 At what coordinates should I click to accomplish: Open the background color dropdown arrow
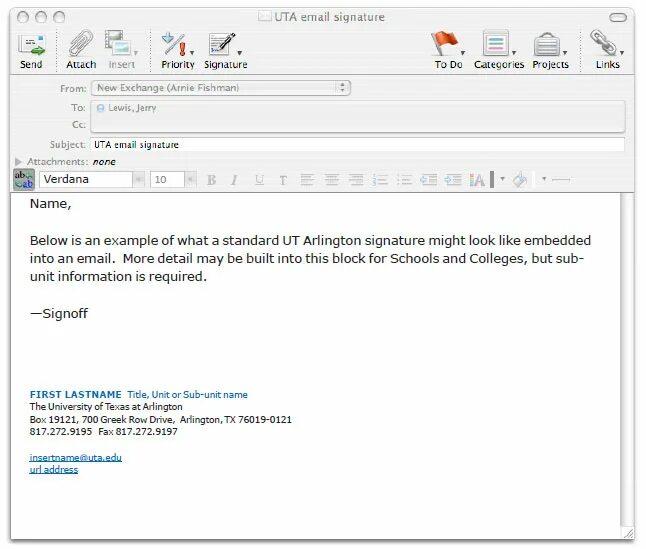pos(544,179)
